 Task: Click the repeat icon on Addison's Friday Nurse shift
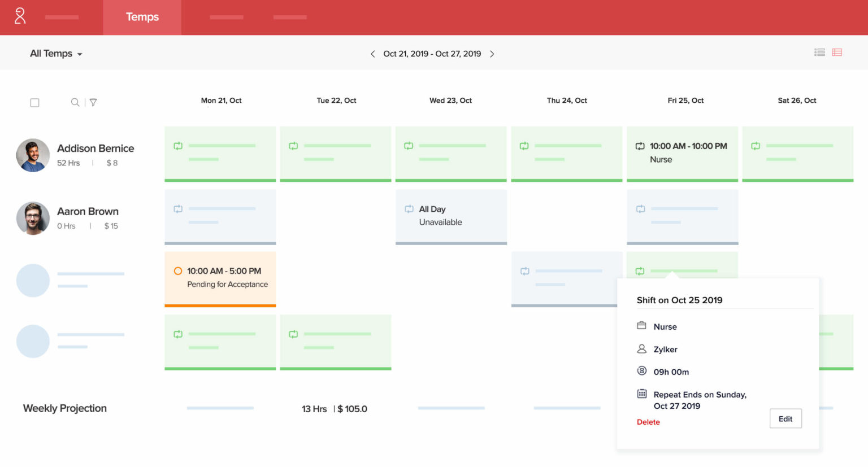click(640, 145)
